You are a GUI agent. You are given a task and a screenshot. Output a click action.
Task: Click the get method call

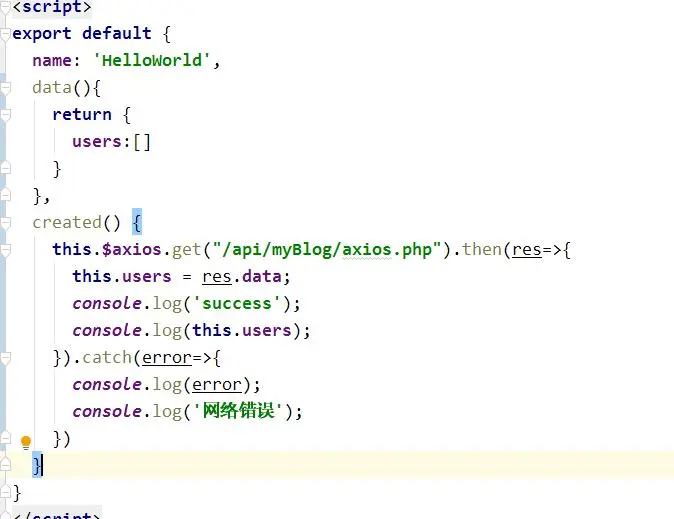click(187, 250)
